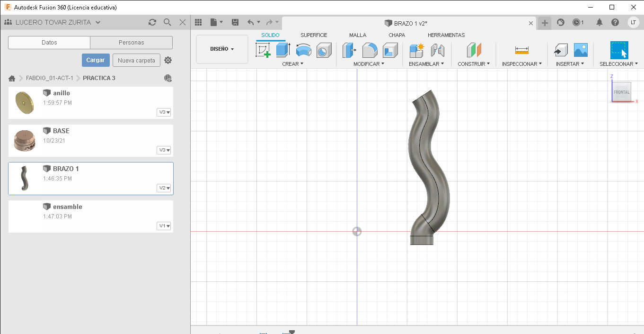Screen dimensions: 644x334
Task: Click the Offset Plane icon
Action: [474, 50]
